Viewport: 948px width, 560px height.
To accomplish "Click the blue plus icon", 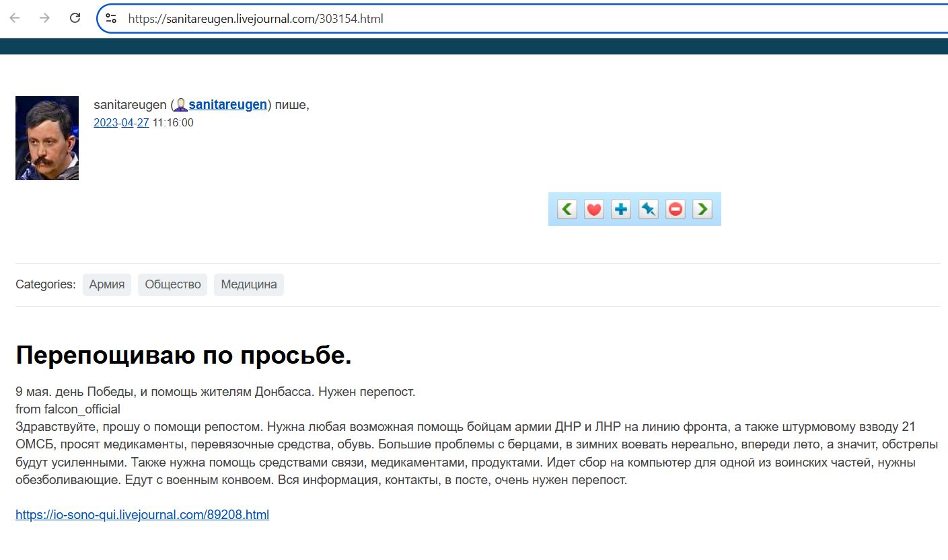I will click(x=621, y=209).
